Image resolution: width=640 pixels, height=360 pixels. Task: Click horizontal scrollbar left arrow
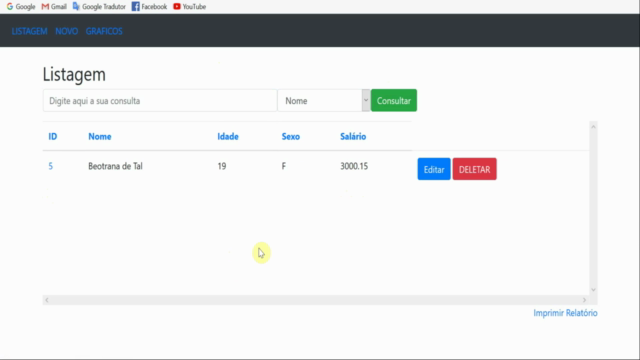tap(47, 300)
